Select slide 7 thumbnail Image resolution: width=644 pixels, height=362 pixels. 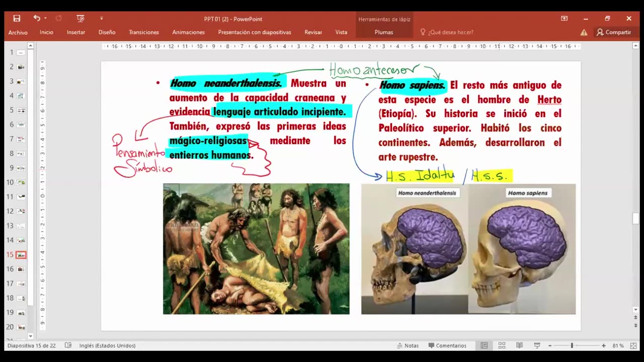click(x=21, y=139)
